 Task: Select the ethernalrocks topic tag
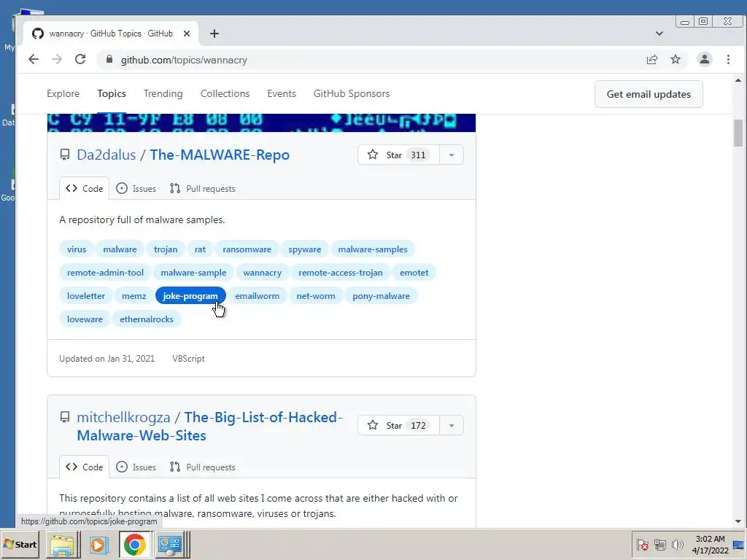click(x=146, y=319)
